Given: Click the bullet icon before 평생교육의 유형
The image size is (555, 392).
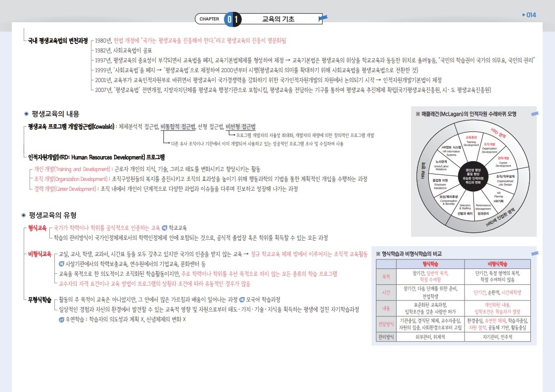Looking at the screenshot, I should pos(23,215).
